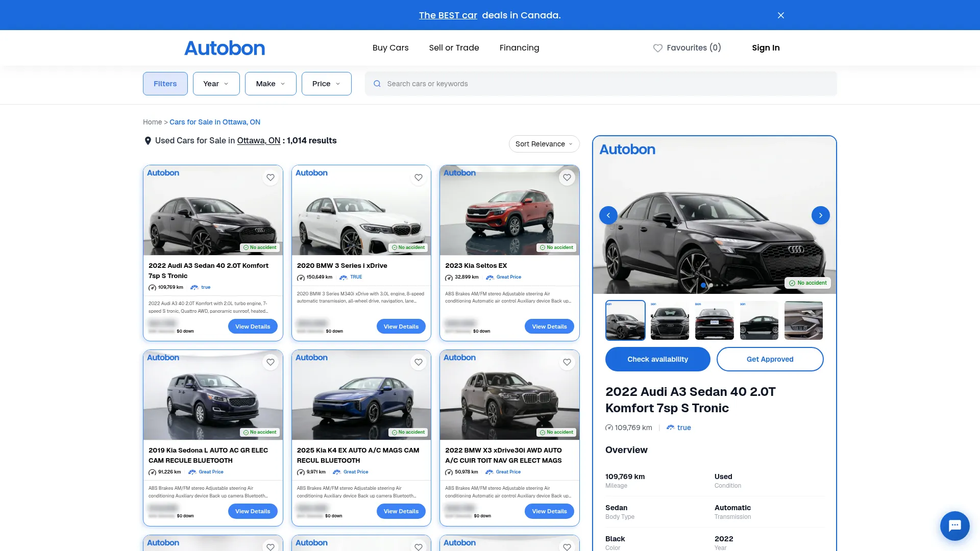View Details for 2022 Audi A3 Sedan
This screenshot has width=980, height=551.
[x=253, y=327]
